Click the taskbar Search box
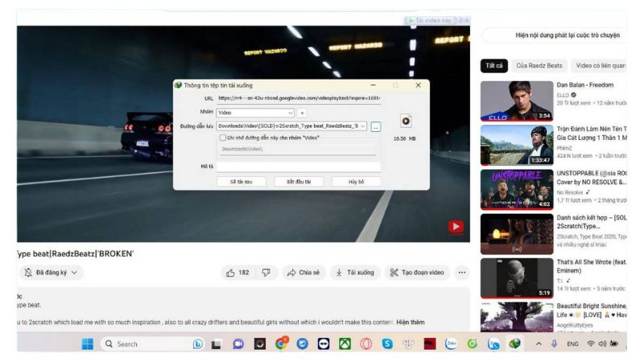Viewport: 644px width, 362px height. point(151,344)
